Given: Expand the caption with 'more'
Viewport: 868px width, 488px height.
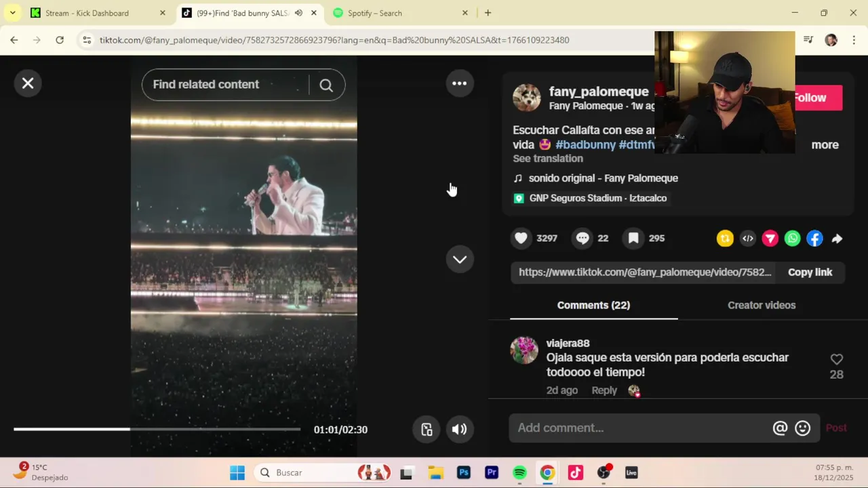Looking at the screenshot, I should (825, 144).
